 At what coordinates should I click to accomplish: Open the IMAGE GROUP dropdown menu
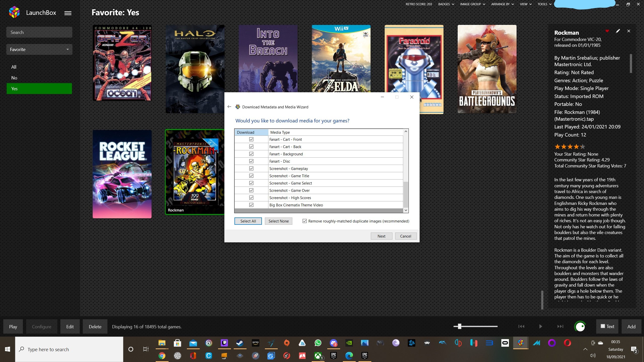point(472,4)
